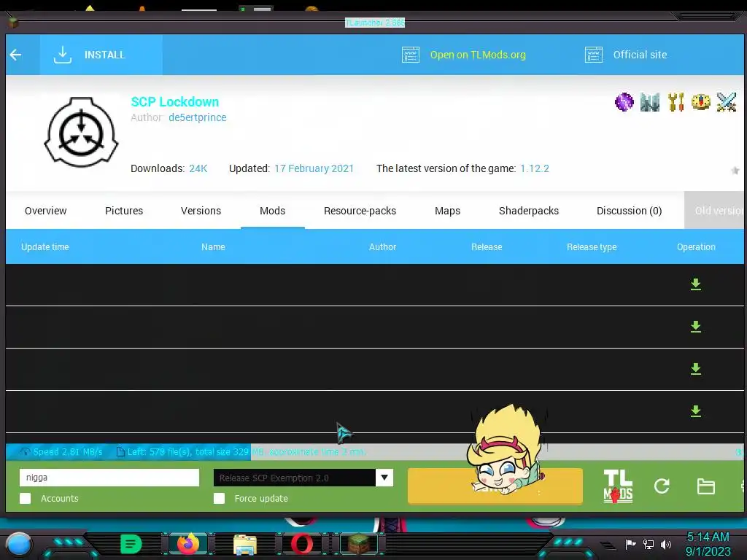The height and width of the screenshot is (560, 747).
Task: Download the mod in the fourth row
Action: tap(695, 411)
